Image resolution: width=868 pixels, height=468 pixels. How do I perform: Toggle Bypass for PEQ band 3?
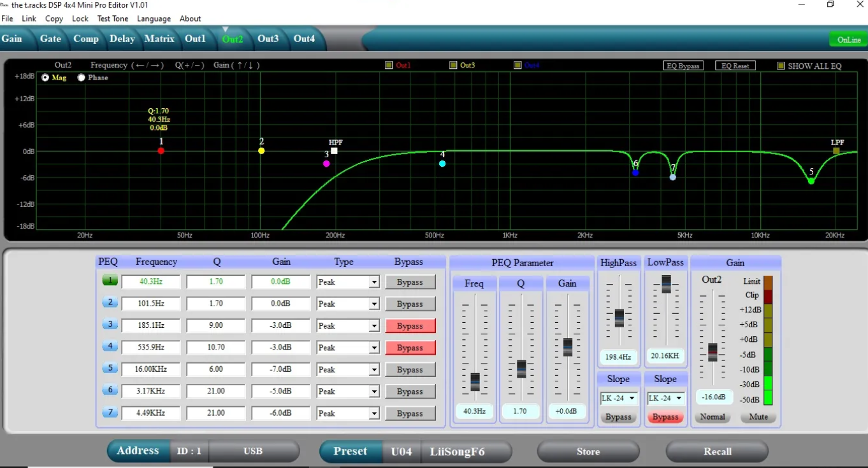click(410, 325)
